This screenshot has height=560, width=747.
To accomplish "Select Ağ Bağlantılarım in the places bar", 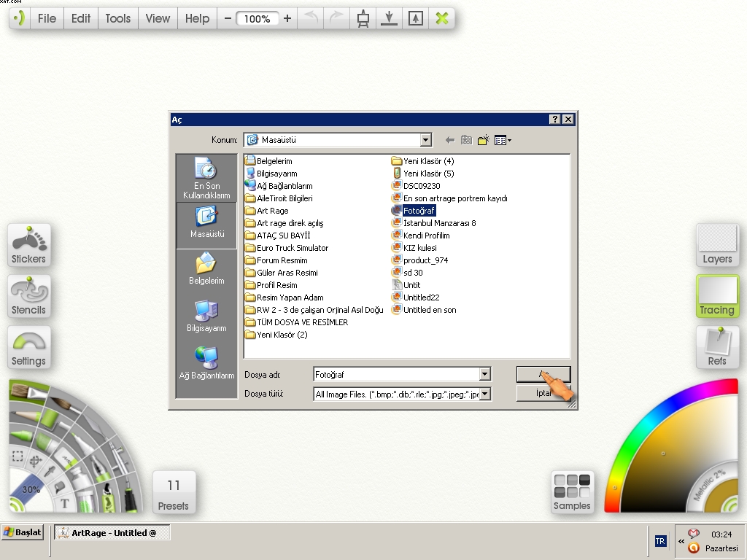I will pos(206,365).
